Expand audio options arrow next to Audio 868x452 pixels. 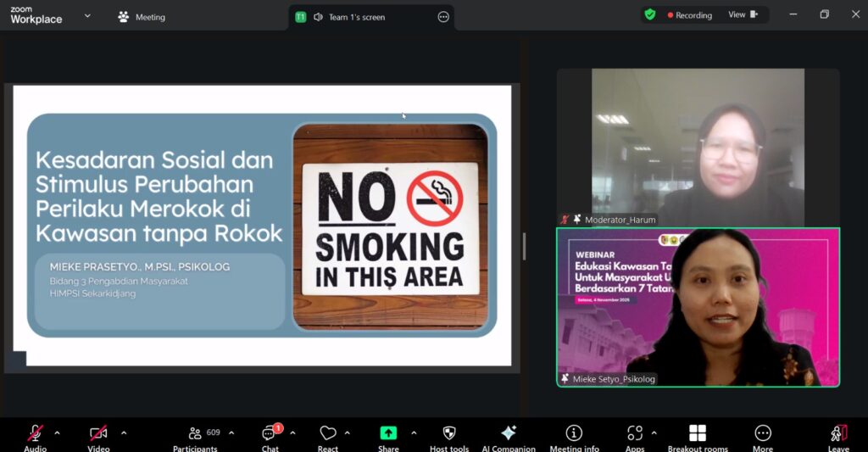point(57,433)
